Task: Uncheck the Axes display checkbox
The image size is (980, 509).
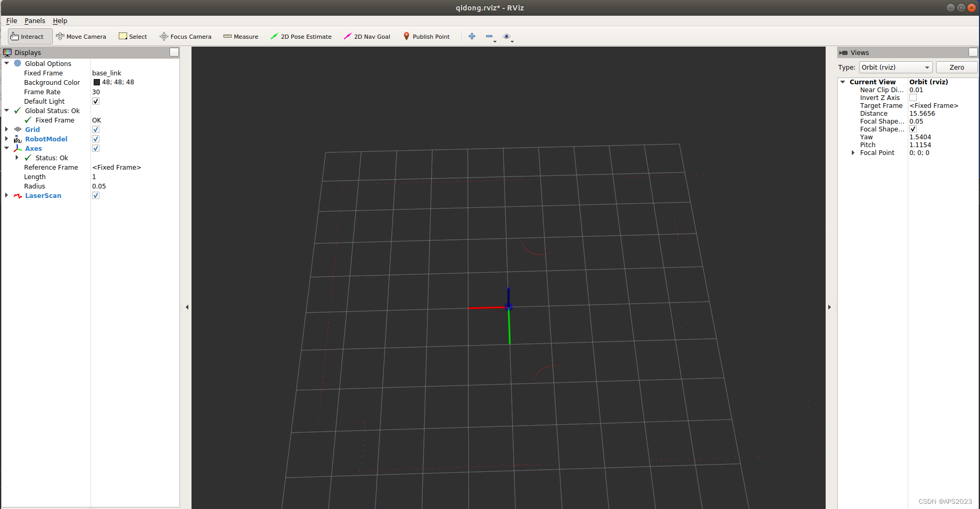Action: tap(96, 148)
